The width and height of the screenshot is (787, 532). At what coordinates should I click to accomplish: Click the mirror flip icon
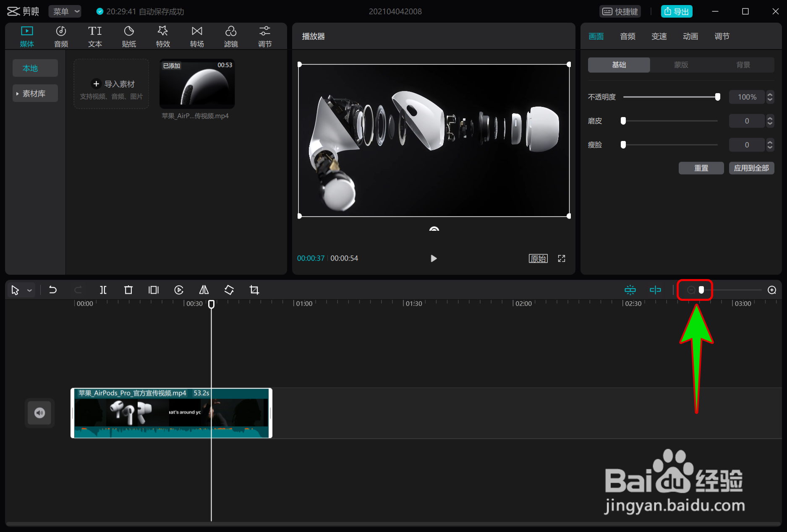coord(204,290)
